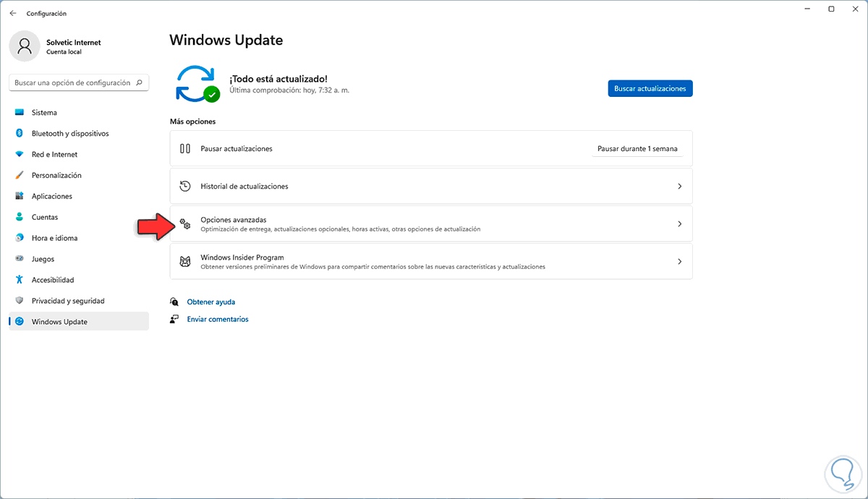The width and height of the screenshot is (868, 499).
Task: Select Cuentas in the sidebar
Action: (x=79, y=218)
